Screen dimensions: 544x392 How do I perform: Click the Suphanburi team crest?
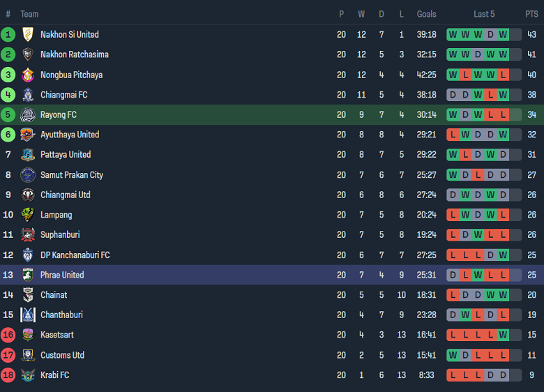coord(28,234)
